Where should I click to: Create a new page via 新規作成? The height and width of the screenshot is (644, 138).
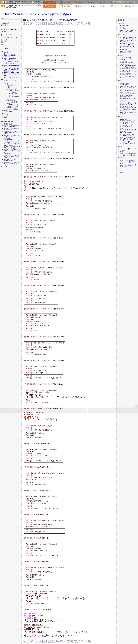coord(92,6)
